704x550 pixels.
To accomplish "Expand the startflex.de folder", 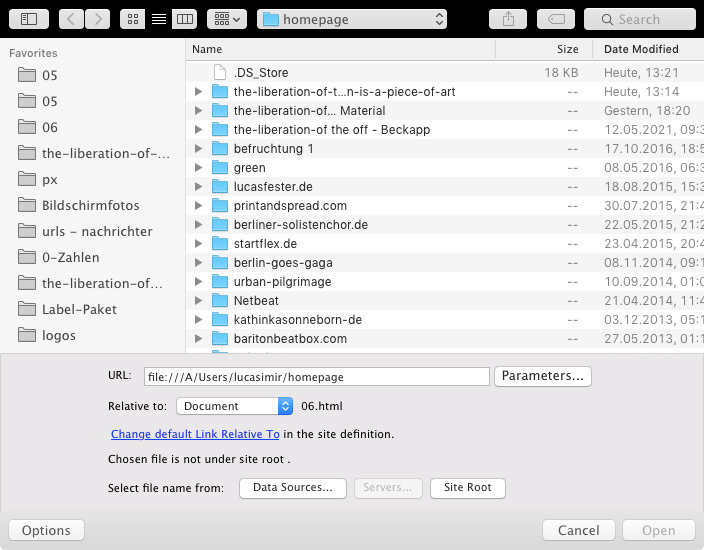I will click(198, 244).
